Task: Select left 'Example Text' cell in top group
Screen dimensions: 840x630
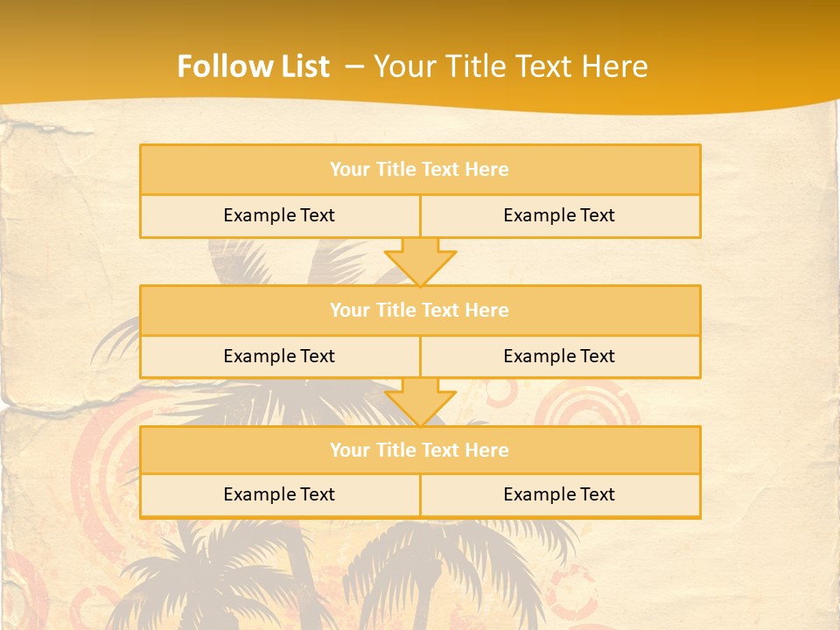Action: [x=279, y=215]
